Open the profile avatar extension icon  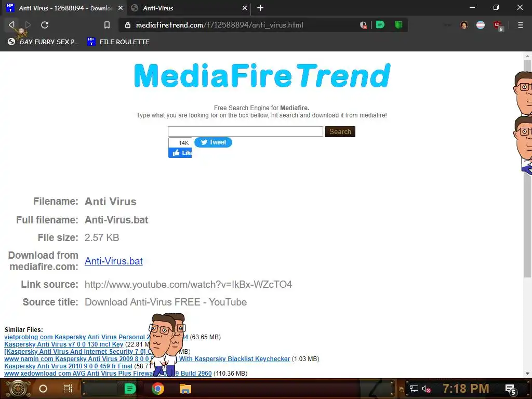(x=464, y=25)
